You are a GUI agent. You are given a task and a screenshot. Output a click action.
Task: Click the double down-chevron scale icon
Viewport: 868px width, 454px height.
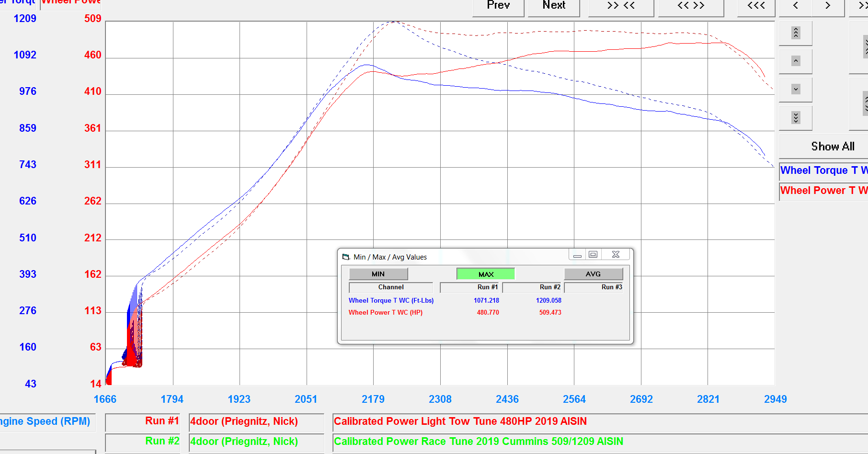(795, 118)
